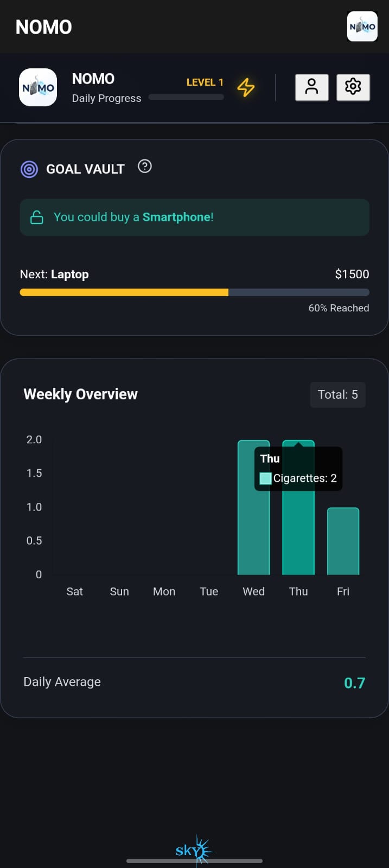
Task: Tap the Total: 5 badge
Action: 337,394
